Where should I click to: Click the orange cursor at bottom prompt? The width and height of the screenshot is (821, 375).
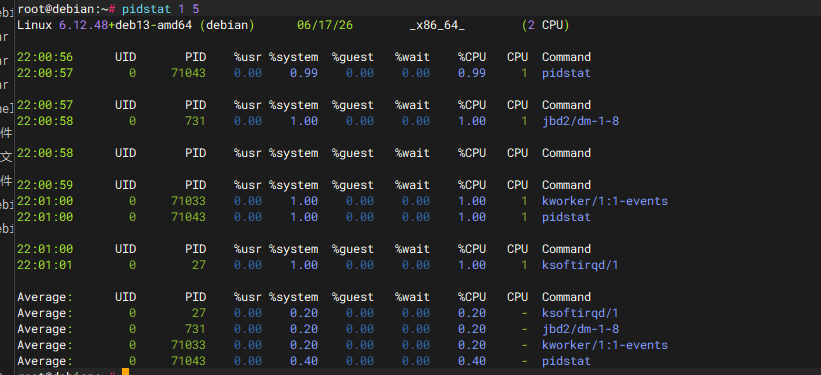click(x=125, y=372)
